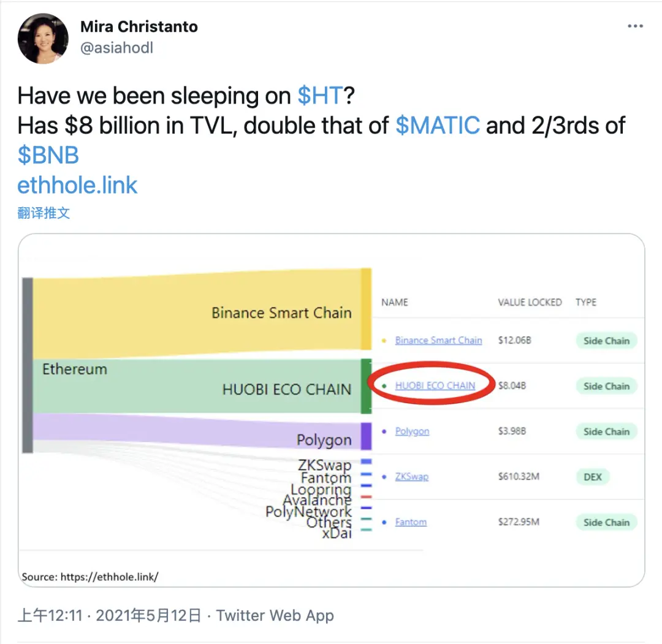The height and width of the screenshot is (644, 662).
Task: Click the DEX type badge for ZKSwap
Action: [x=592, y=477]
